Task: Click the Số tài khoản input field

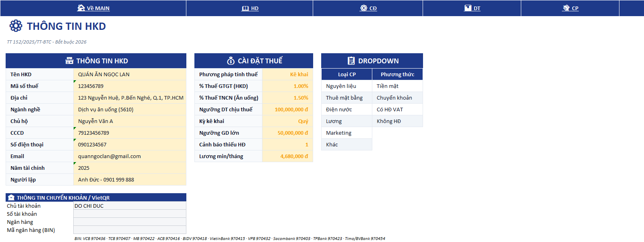Action: (x=130, y=214)
